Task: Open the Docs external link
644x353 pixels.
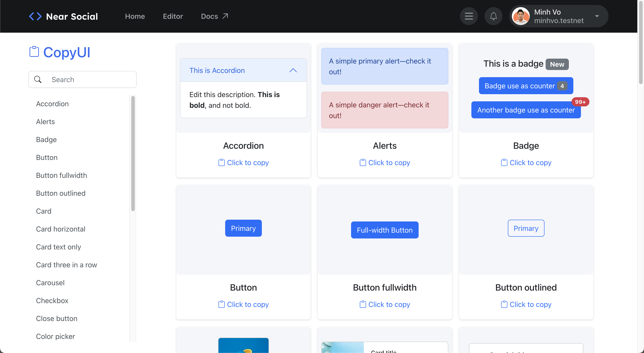Action: pos(214,16)
